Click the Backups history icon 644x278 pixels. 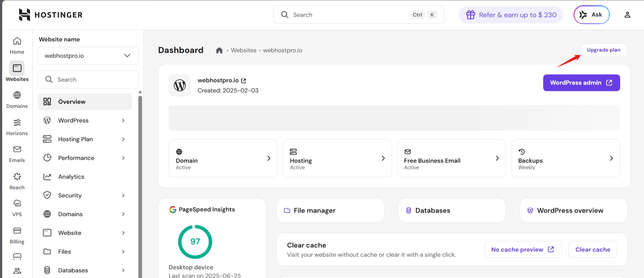coord(521,152)
